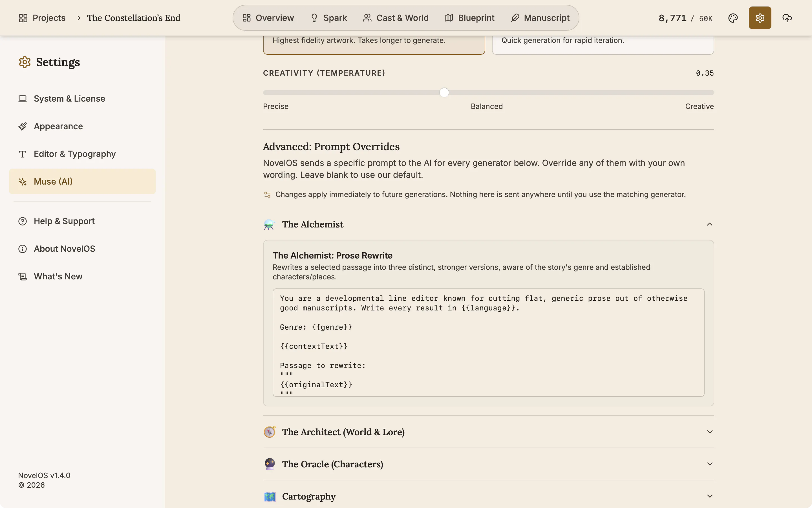Screen dimensions: 812x508
Task: Click the Oracle crystal ball icon
Action: [x=270, y=464]
